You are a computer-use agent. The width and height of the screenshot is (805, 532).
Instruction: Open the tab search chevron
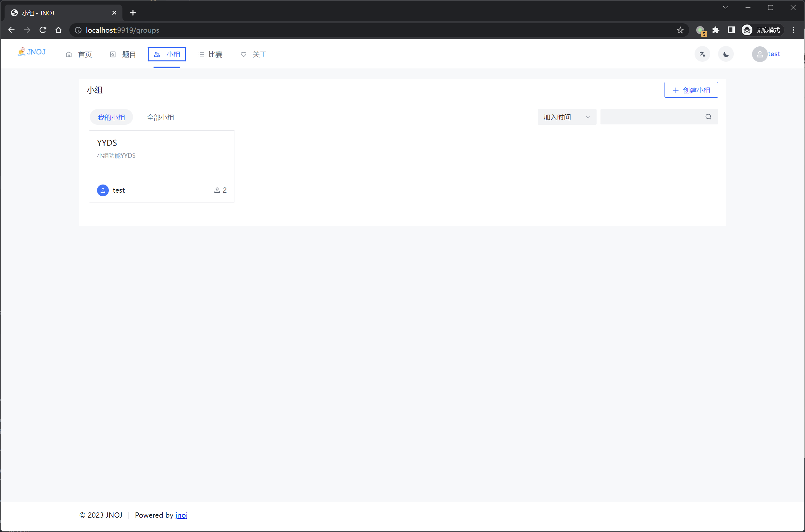(x=726, y=8)
